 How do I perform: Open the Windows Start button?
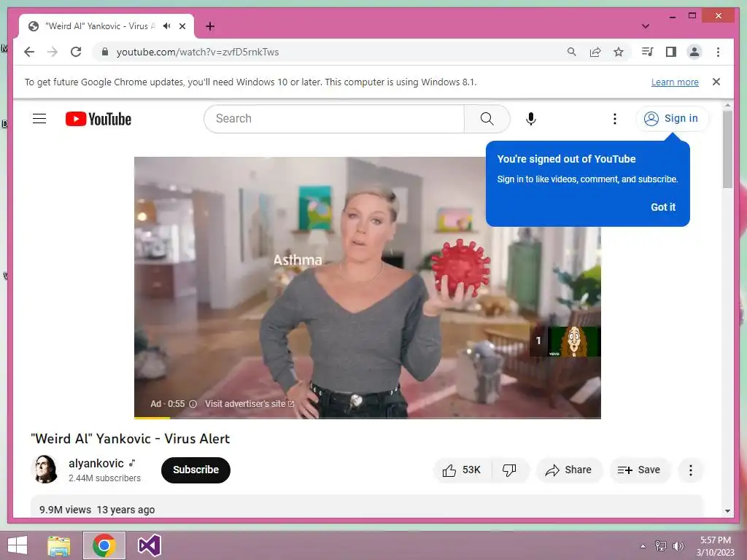pyautogui.click(x=18, y=545)
